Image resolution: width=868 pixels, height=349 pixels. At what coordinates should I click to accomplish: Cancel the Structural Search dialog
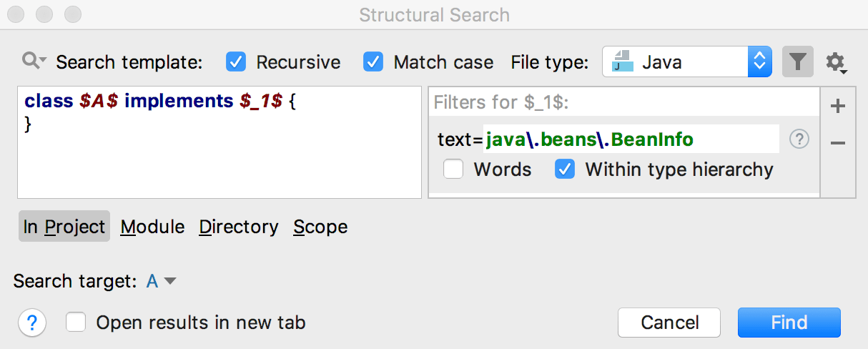point(669,323)
